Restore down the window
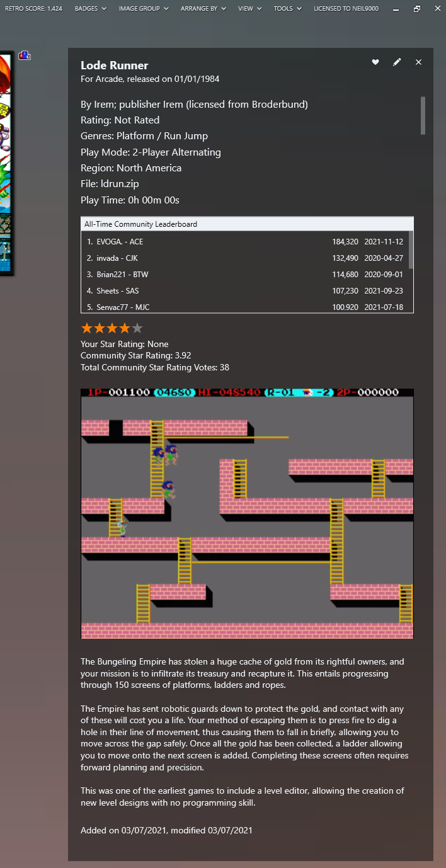This screenshot has width=446, height=868. click(x=417, y=9)
